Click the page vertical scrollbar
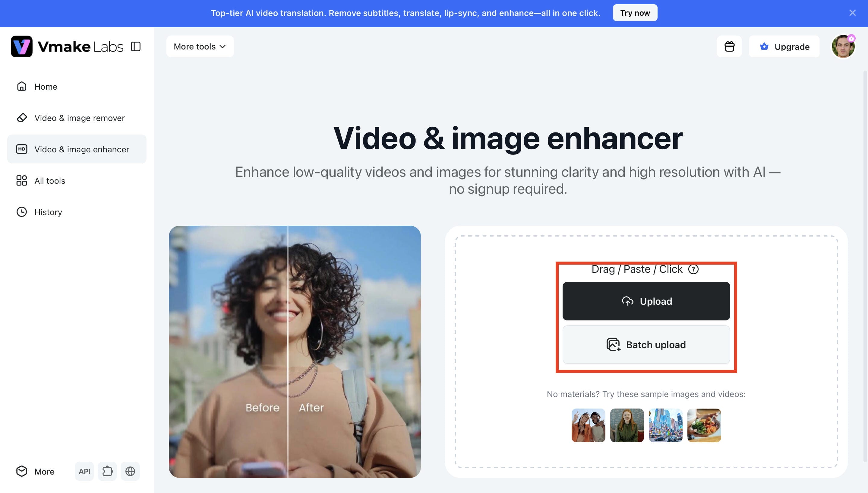868x493 pixels. pos(865,266)
